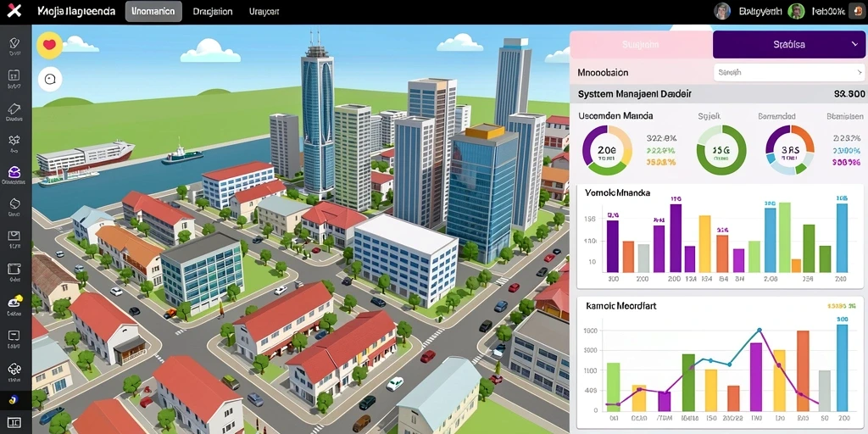Click the red heart icon on the map
The height and width of the screenshot is (434, 868).
(50, 45)
